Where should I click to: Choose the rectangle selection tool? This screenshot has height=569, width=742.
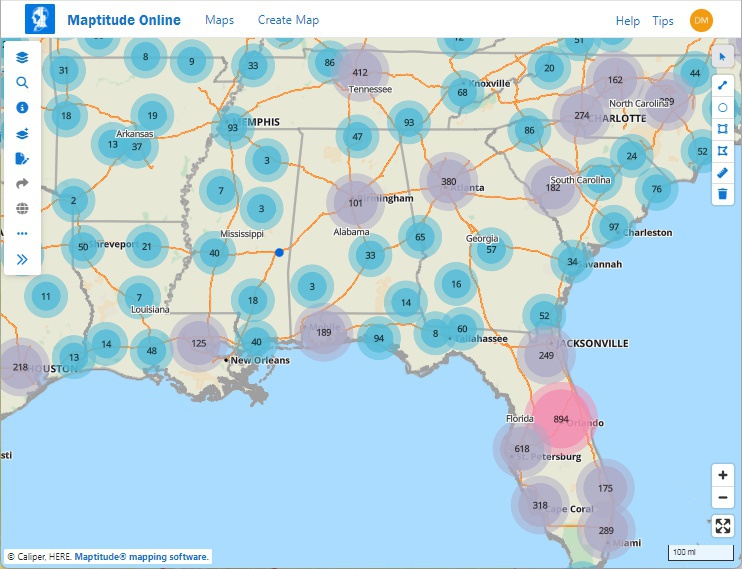[x=723, y=129]
